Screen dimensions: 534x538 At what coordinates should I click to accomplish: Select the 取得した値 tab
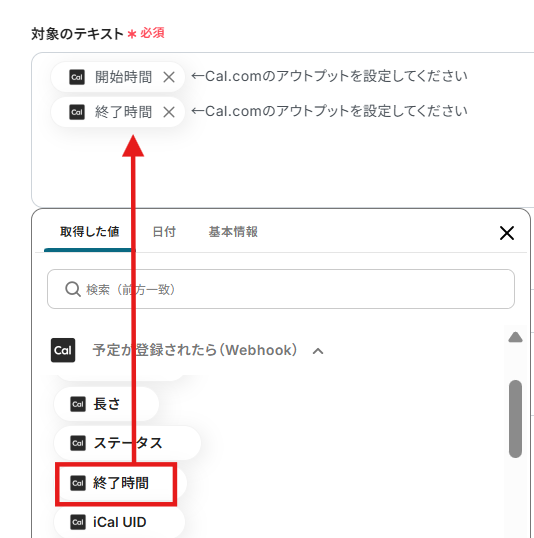90,232
